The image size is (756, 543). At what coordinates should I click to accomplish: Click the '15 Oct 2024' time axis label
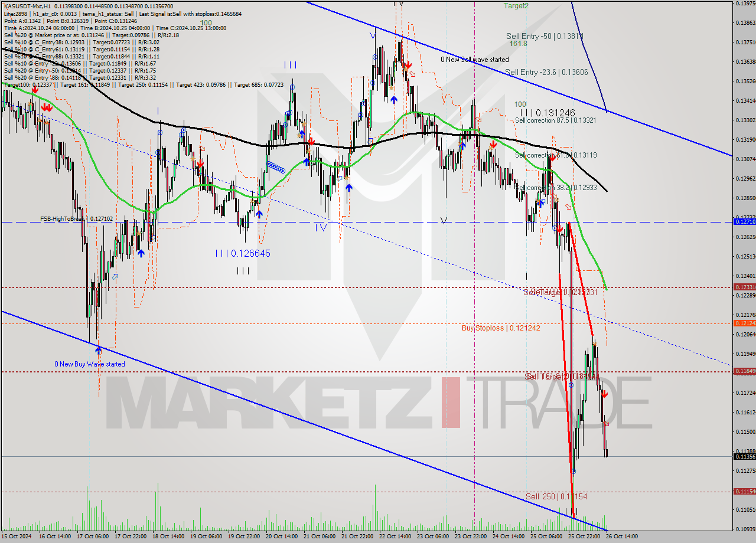(x=17, y=537)
